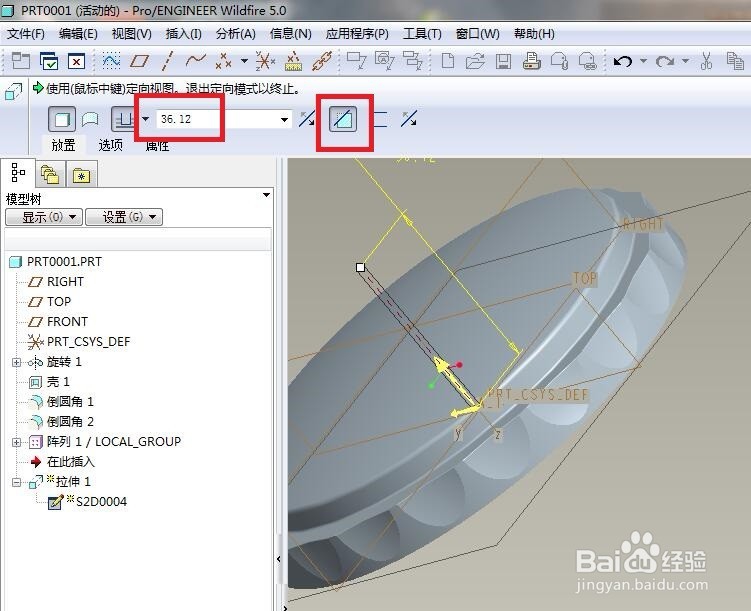
Task: Open the 视图(V) menu
Action: click(131, 34)
